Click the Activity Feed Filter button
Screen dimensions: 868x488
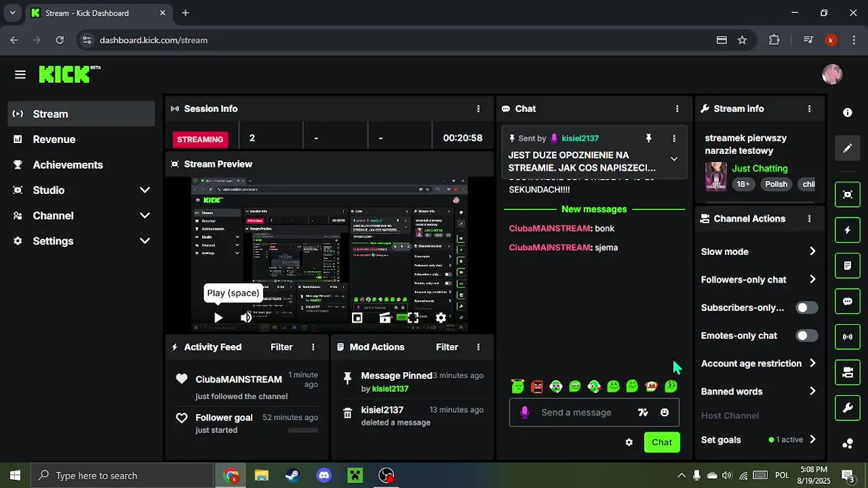281,347
